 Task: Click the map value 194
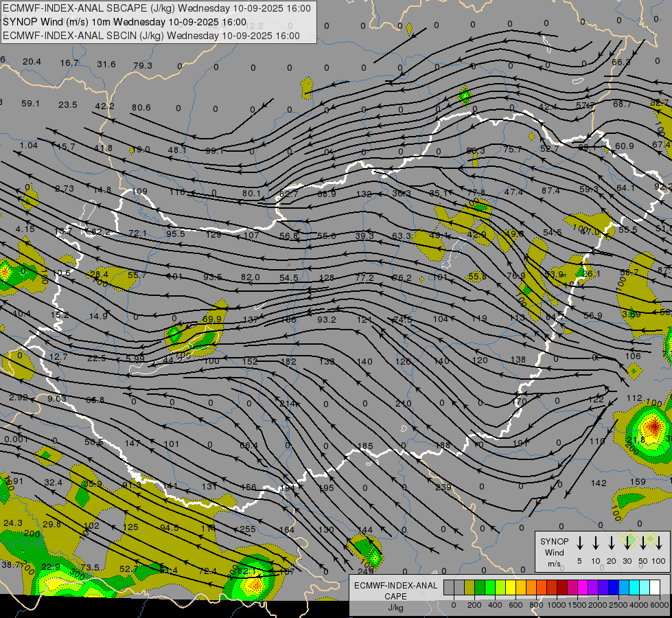[x=288, y=488]
